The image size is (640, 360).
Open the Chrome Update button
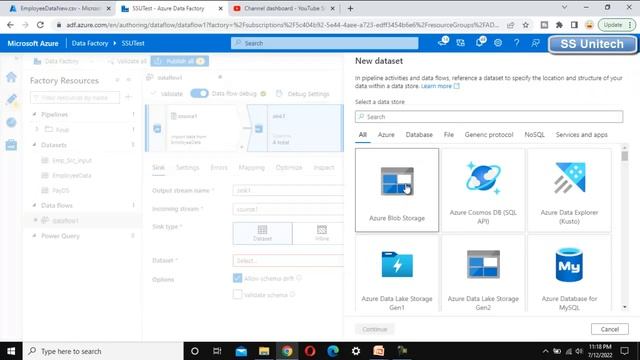[x=616, y=25]
